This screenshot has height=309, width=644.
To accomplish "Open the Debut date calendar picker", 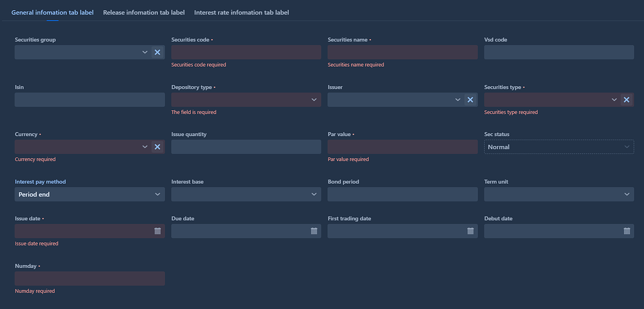I will tap(627, 231).
